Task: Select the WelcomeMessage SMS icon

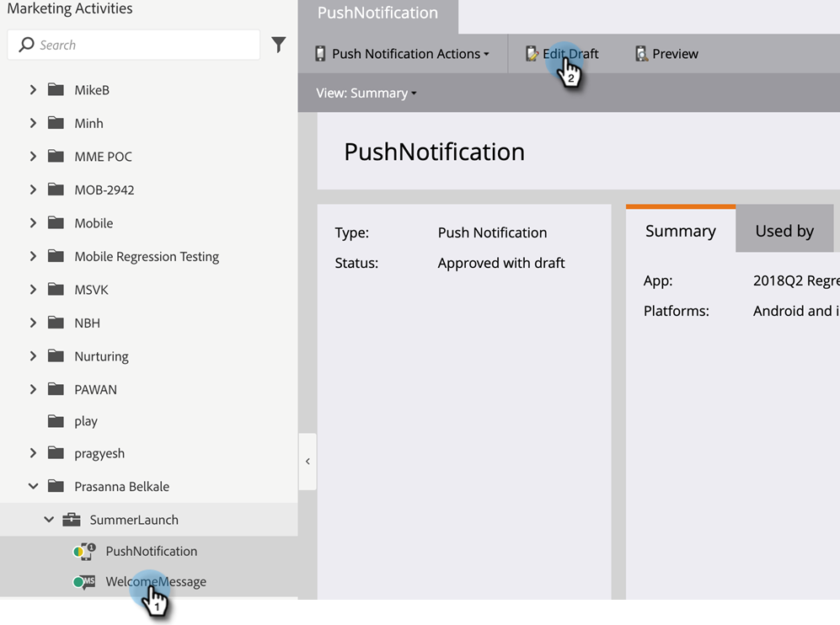Action: click(84, 581)
